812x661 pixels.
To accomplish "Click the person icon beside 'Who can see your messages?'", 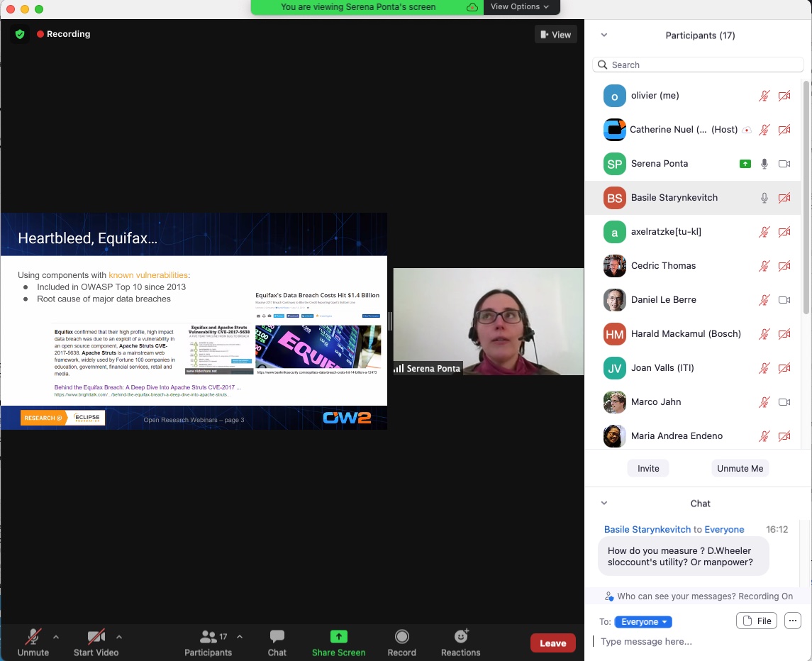I will [609, 596].
